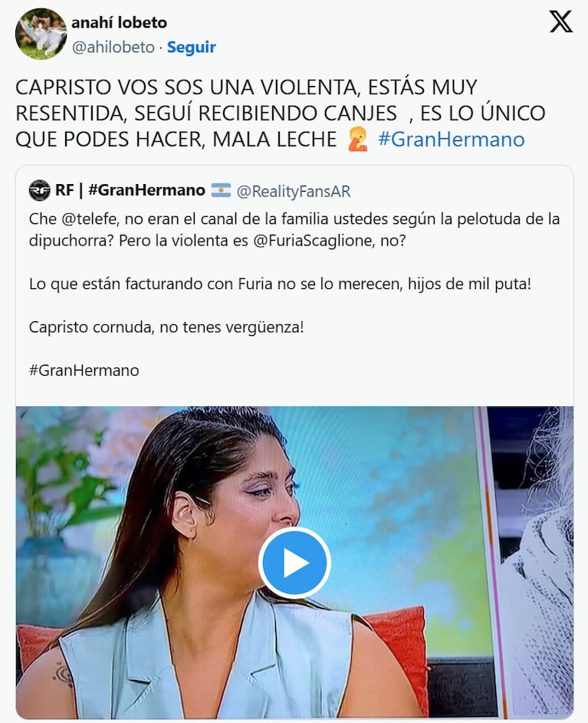588x723 pixels.
Task: Open quoted tweet text about Furia facturando
Action: pyautogui.click(x=280, y=284)
